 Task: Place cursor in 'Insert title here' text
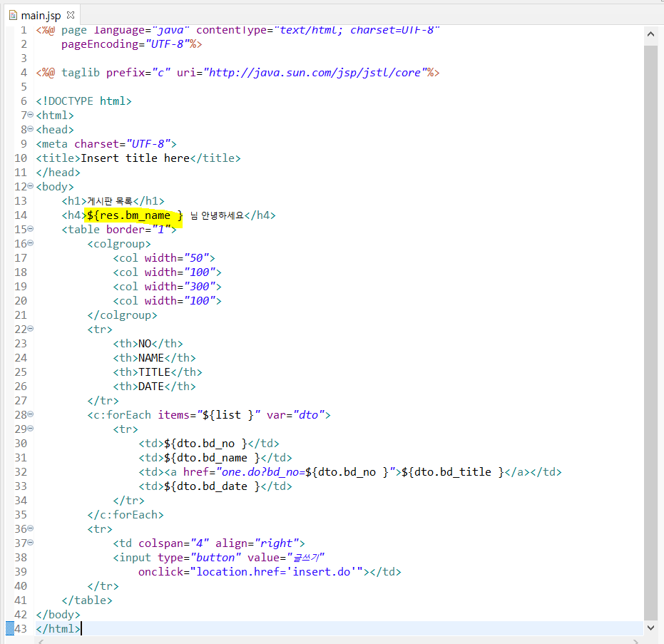[x=135, y=158]
